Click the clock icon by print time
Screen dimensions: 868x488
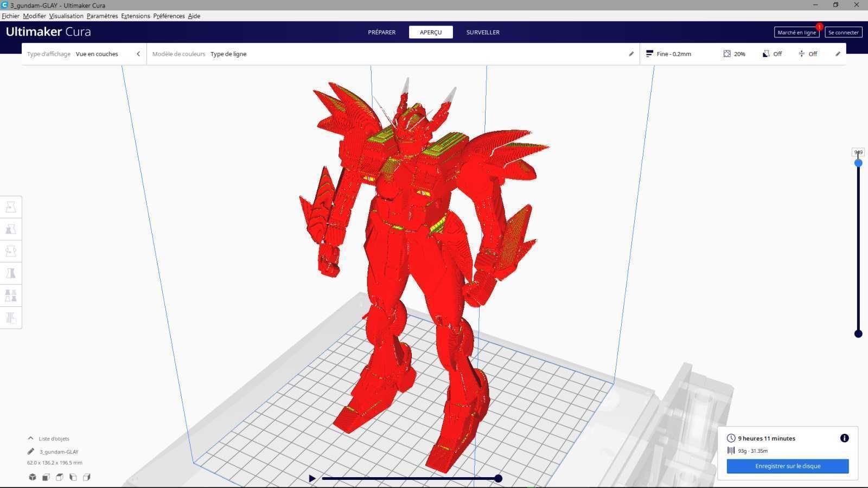731,438
